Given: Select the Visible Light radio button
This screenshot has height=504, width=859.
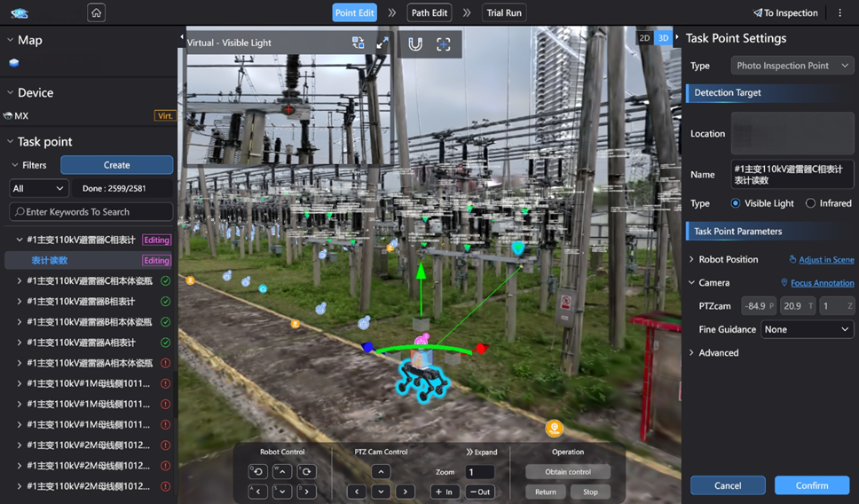Looking at the screenshot, I should coord(736,203).
